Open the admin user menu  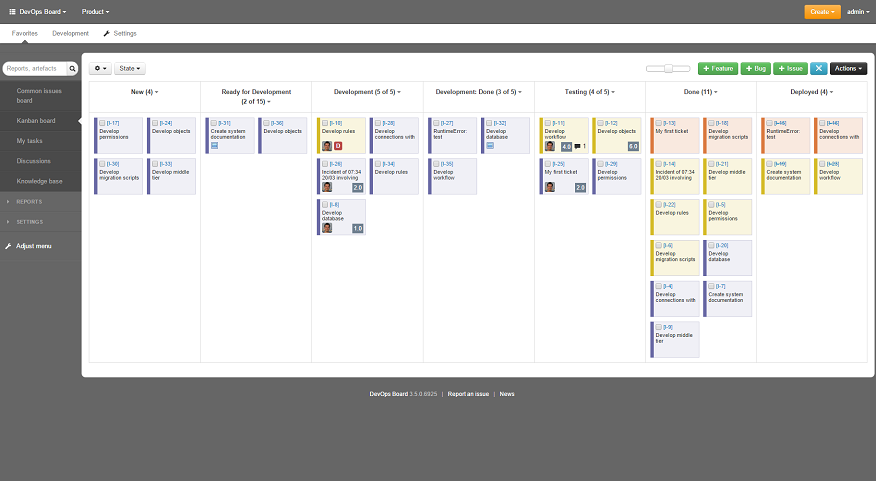tap(858, 12)
